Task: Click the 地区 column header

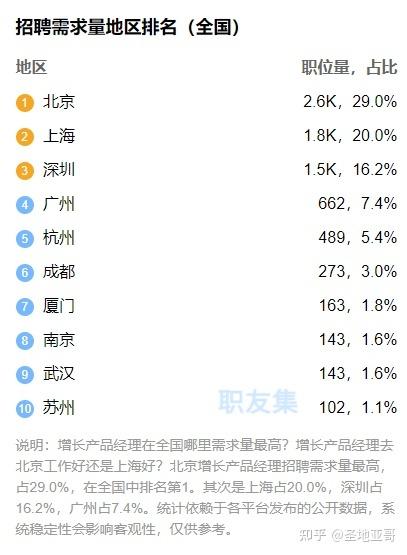Action: click(x=31, y=67)
